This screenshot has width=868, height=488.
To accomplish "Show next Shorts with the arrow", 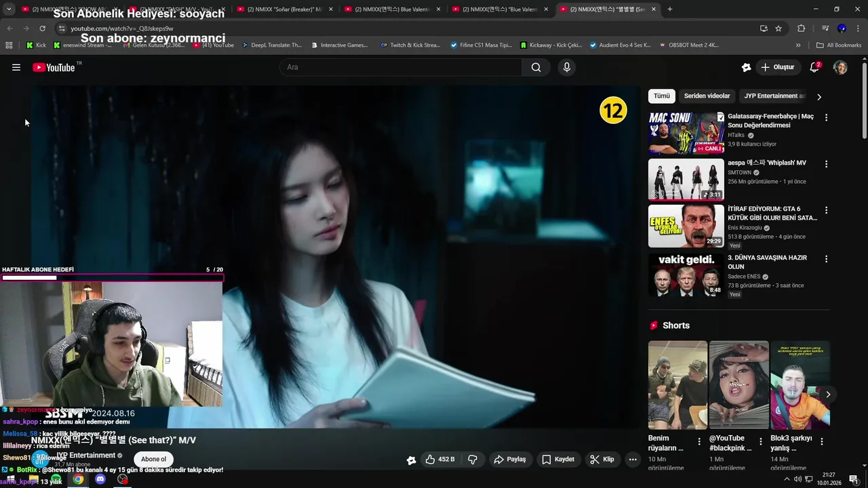I will click(828, 394).
